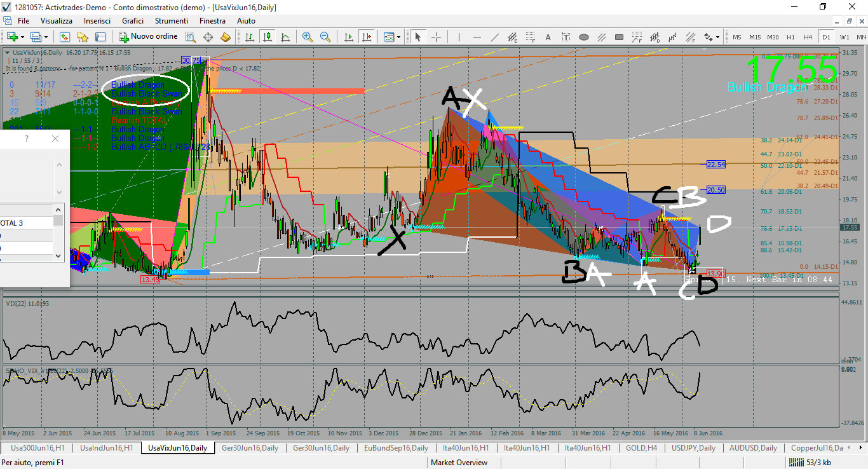Open the Terminal window icon
868x469 pixels.
[100, 37]
